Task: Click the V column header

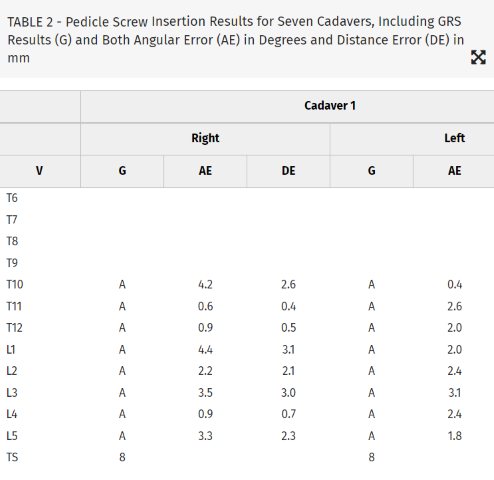Action: coord(39,171)
